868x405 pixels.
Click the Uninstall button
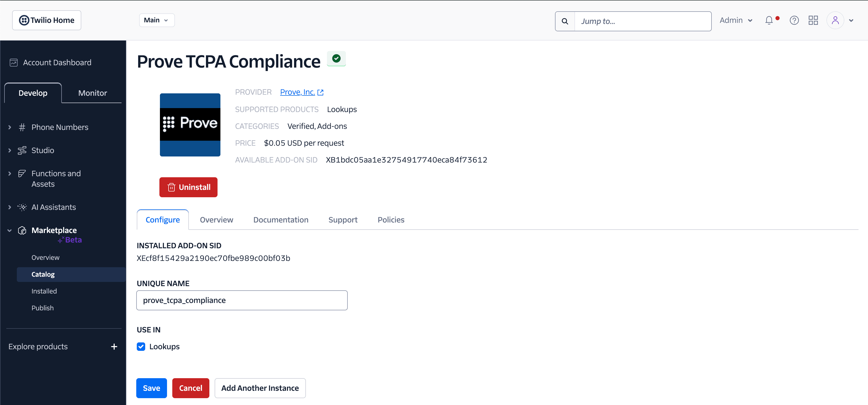(x=188, y=187)
